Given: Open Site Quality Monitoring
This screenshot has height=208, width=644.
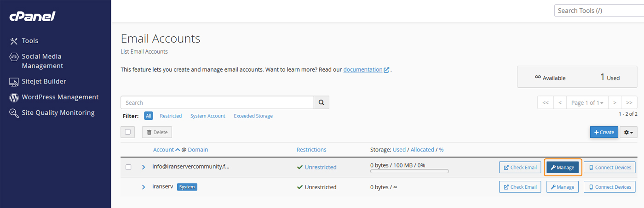Looking at the screenshot, I should tap(58, 112).
